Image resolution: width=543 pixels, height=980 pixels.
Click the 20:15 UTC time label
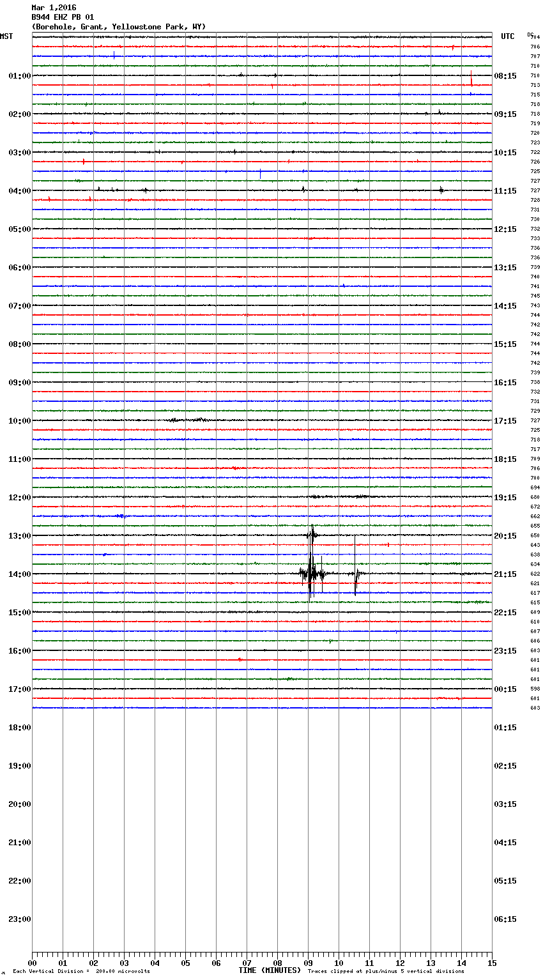tap(505, 536)
